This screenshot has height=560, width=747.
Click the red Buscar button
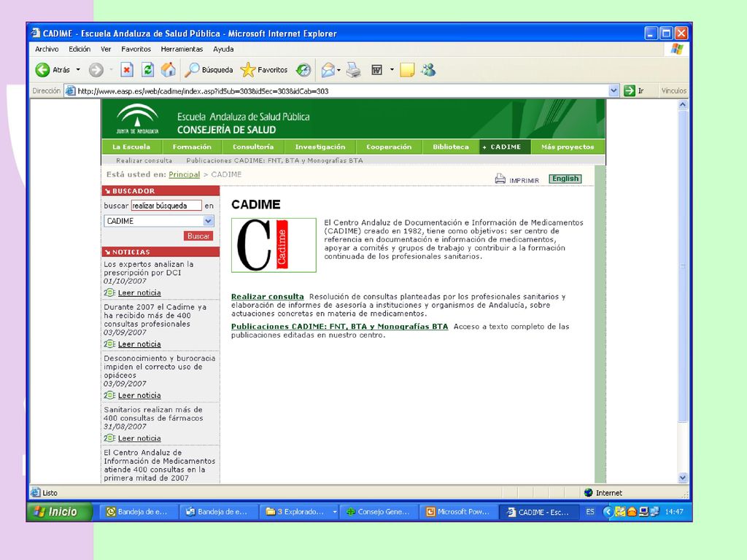click(198, 236)
